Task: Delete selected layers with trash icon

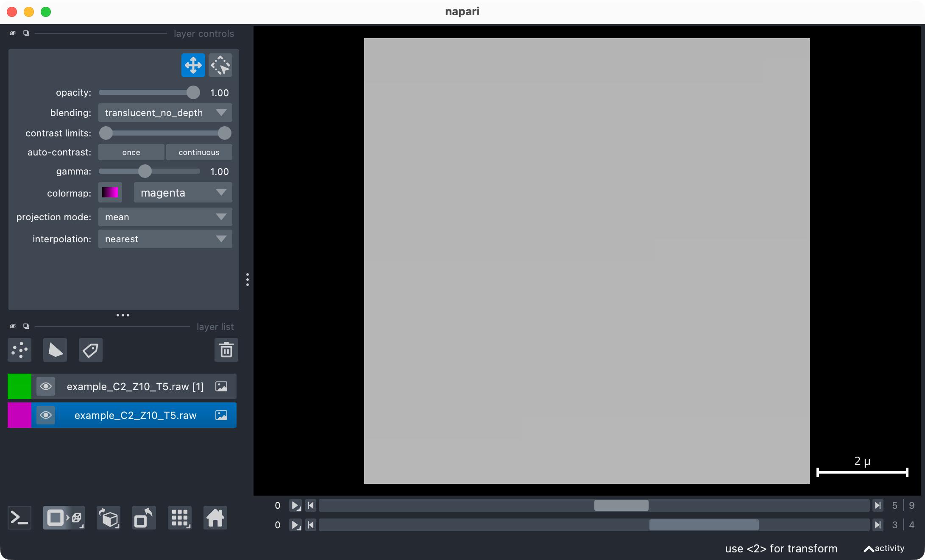Action: pyautogui.click(x=226, y=350)
